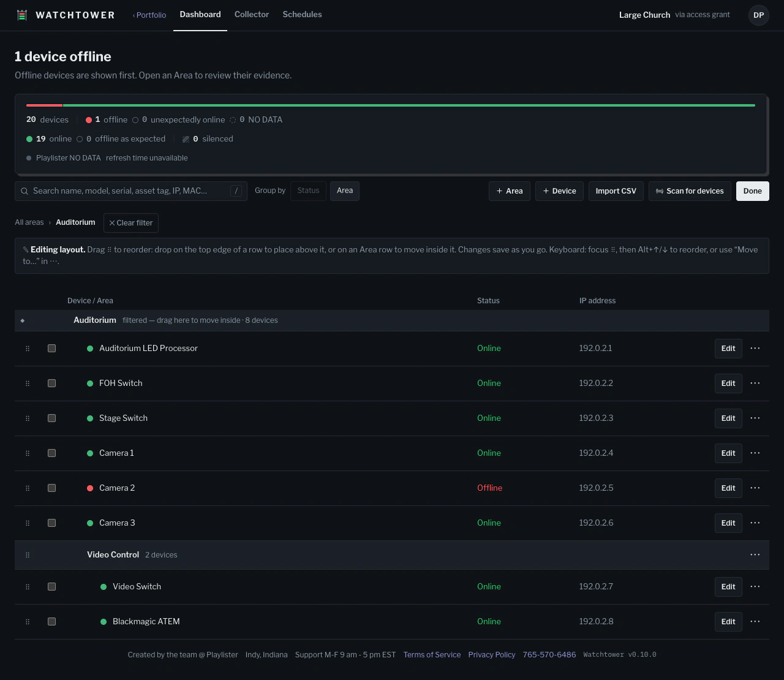Open the Terms of Service link
The width and height of the screenshot is (784, 680).
point(432,655)
